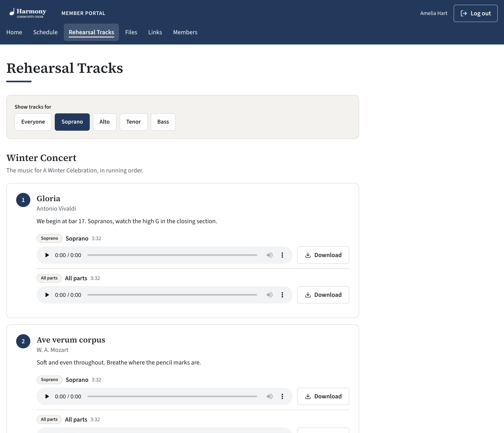Viewport: 504px width, 433px height.
Task: Open the Schedule page
Action: tap(45, 32)
